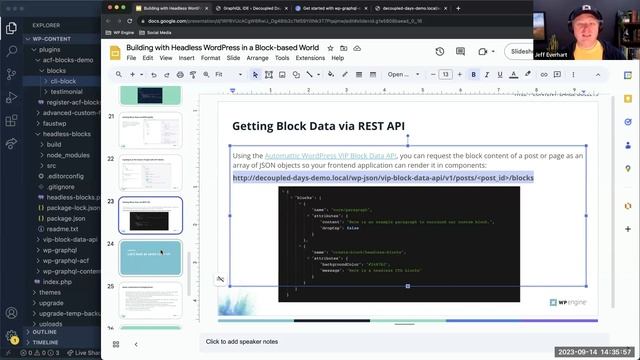Switch to the GraphiQL IDE browser tab
Viewport: 640px width, 360px height.
(x=251, y=8)
